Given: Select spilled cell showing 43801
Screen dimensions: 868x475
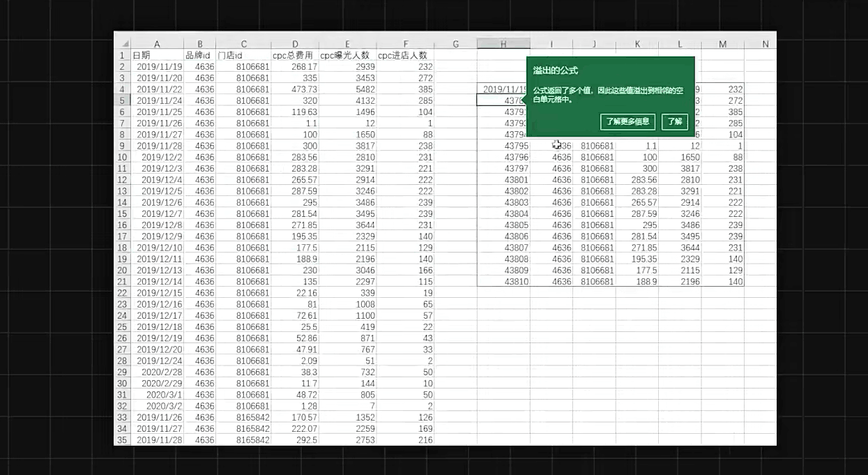Looking at the screenshot, I should 503,180.
